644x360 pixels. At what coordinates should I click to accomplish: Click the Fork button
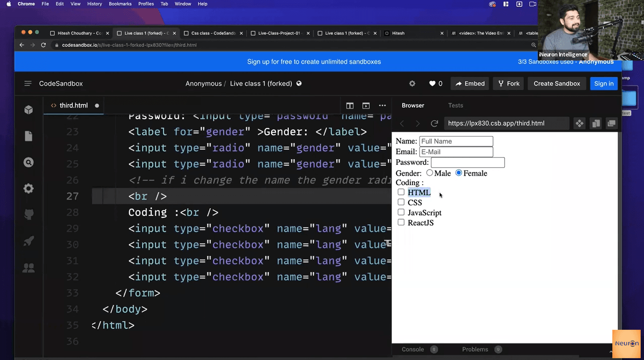click(509, 84)
